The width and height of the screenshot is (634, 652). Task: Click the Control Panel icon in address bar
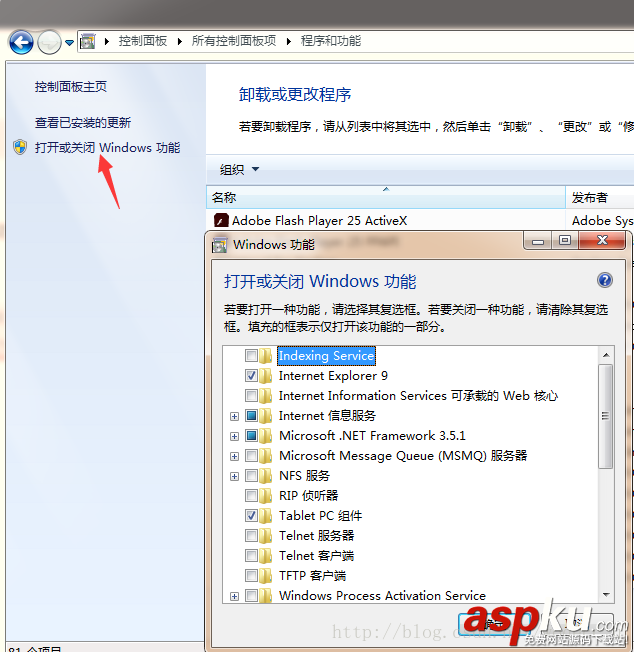(88, 41)
